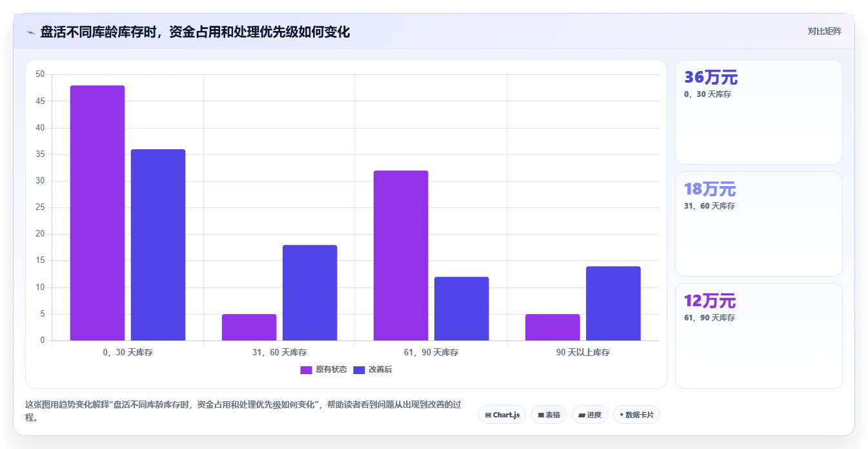
Task: Select the 表格 chip
Action: pyautogui.click(x=549, y=415)
